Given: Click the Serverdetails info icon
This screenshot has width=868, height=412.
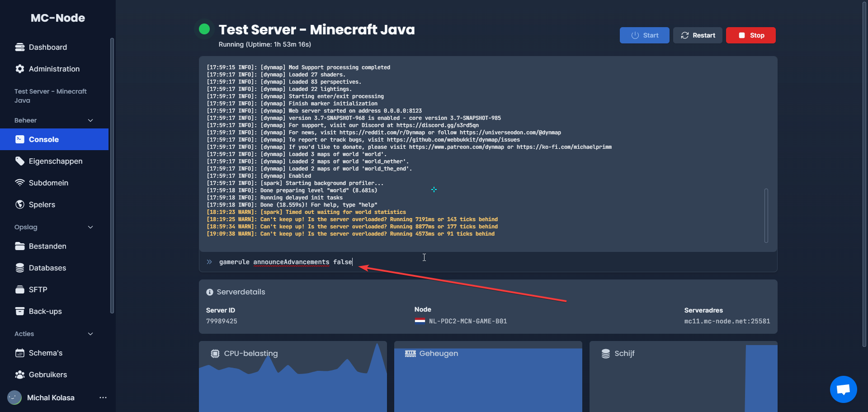Looking at the screenshot, I should (210, 292).
